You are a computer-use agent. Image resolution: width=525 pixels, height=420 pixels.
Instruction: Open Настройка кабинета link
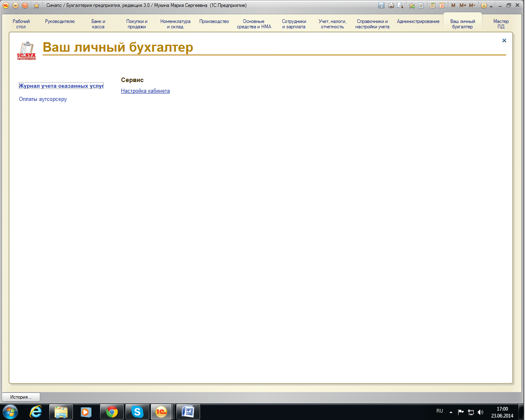[145, 91]
